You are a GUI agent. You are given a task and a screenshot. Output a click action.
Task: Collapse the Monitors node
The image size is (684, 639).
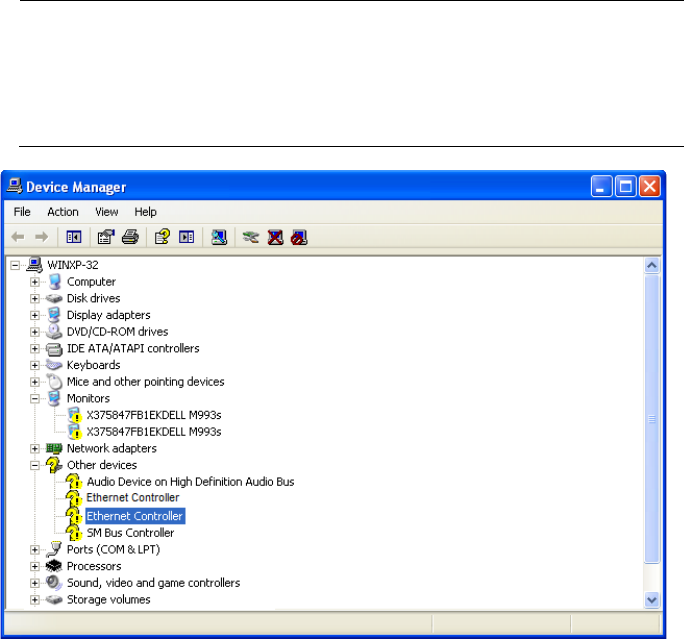pyautogui.click(x=35, y=399)
